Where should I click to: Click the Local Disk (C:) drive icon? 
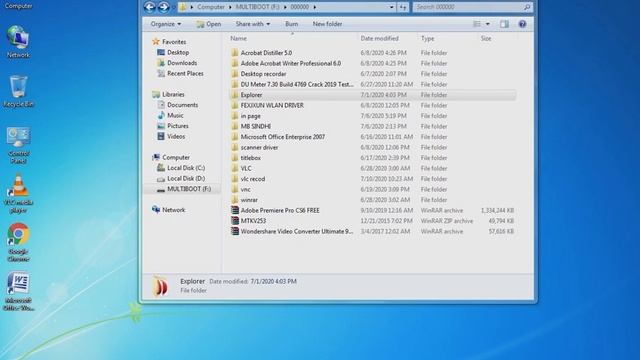161,168
